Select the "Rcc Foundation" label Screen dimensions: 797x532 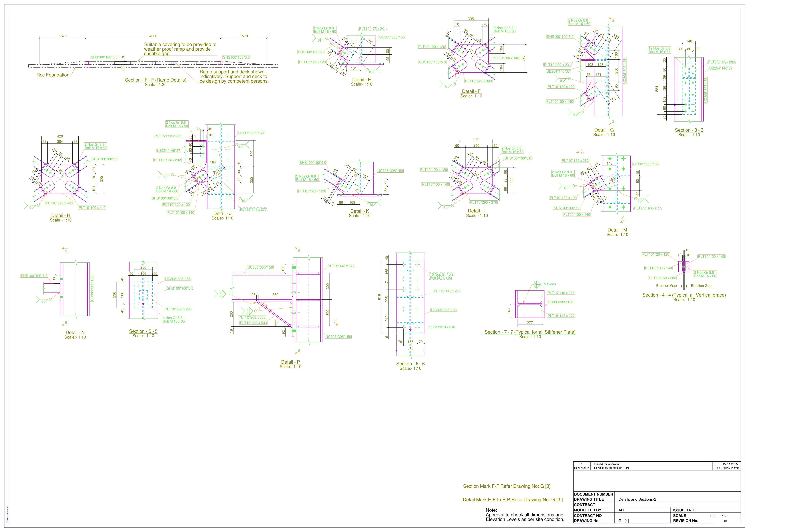click(x=53, y=75)
